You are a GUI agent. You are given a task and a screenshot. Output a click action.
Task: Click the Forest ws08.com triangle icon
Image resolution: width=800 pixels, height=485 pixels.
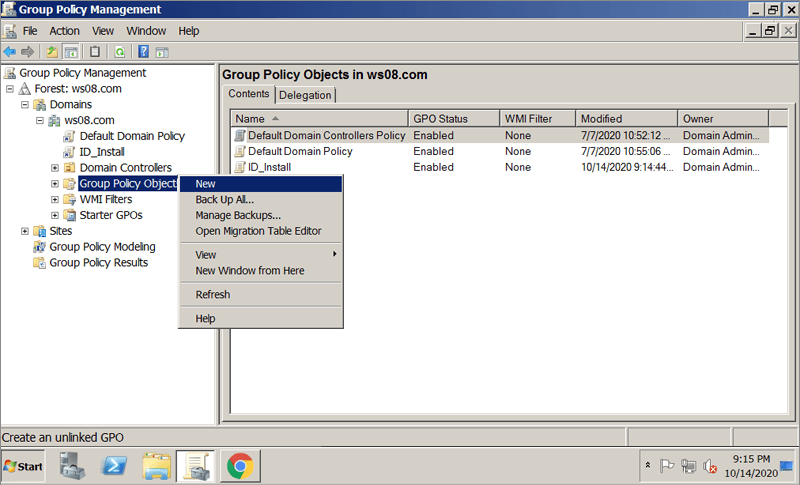(x=24, y=89)
